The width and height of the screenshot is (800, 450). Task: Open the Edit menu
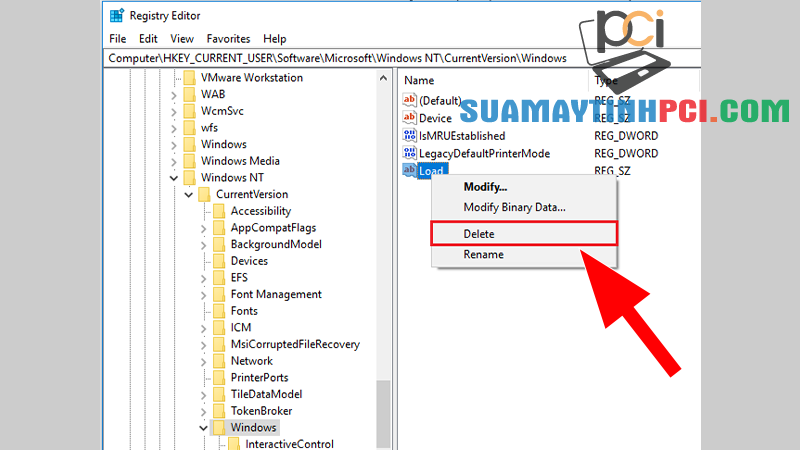(148, 39)
